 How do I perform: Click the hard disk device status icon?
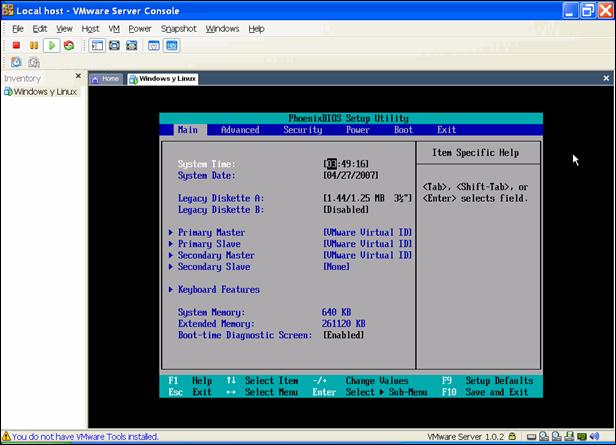[x=531, y=436]
